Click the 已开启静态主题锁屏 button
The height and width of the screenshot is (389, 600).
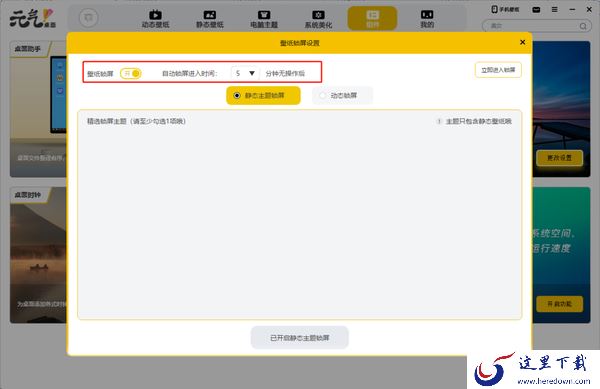(x=300, y=338)
